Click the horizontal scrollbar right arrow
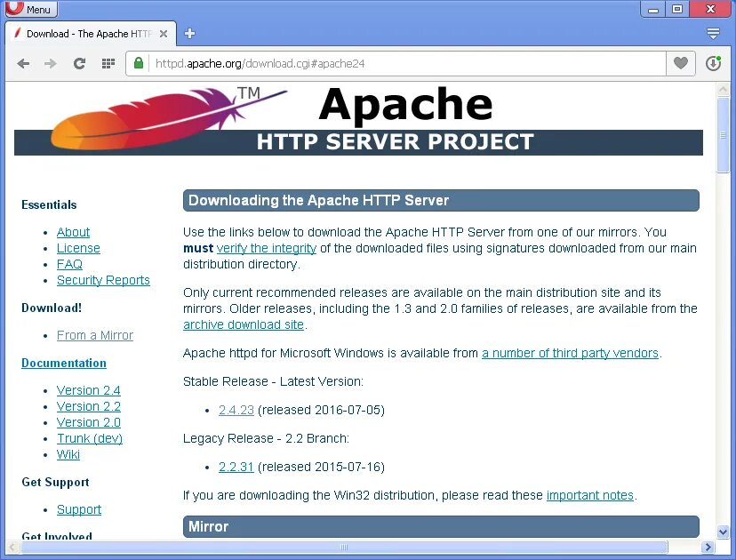This screenshot has height=560, width=736. tap(708, 547)
